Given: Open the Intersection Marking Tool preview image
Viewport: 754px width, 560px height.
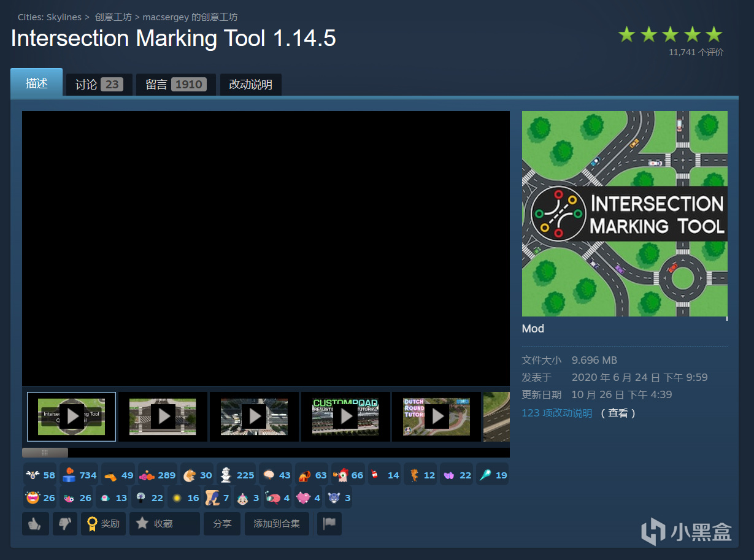Looking at the screenshot, I should (625, 213).
